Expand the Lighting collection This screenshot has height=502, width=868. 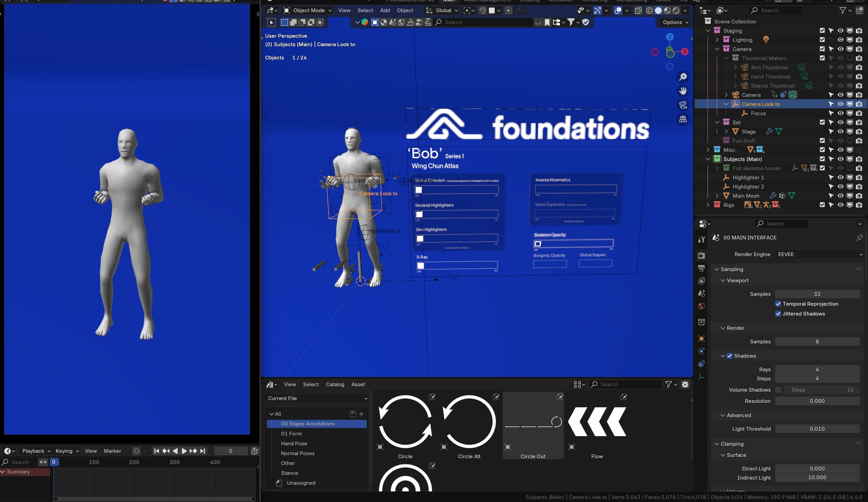coord(717,40)
